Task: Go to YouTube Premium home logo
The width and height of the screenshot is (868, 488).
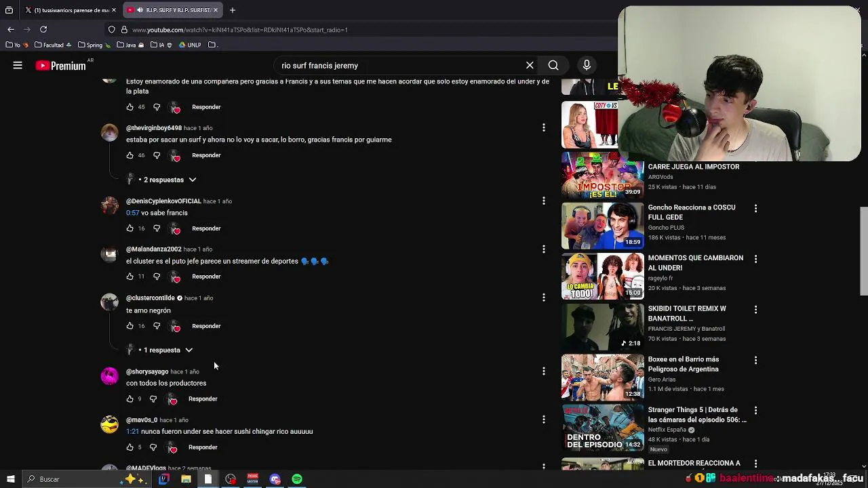Action: pyautogui.click(x=61, y=66)
